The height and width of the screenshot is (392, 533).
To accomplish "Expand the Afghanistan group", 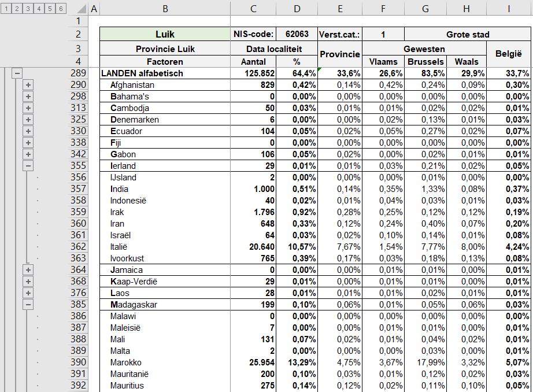I will [x=28, y=85].
